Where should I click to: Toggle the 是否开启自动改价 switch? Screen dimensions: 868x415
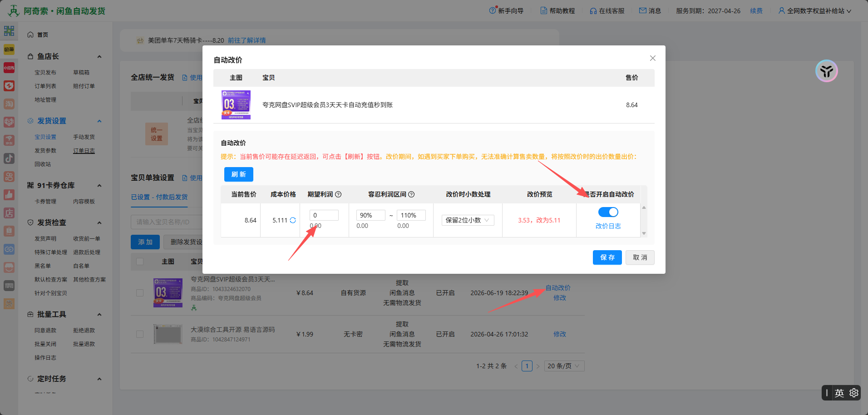(x=608, y=212)
